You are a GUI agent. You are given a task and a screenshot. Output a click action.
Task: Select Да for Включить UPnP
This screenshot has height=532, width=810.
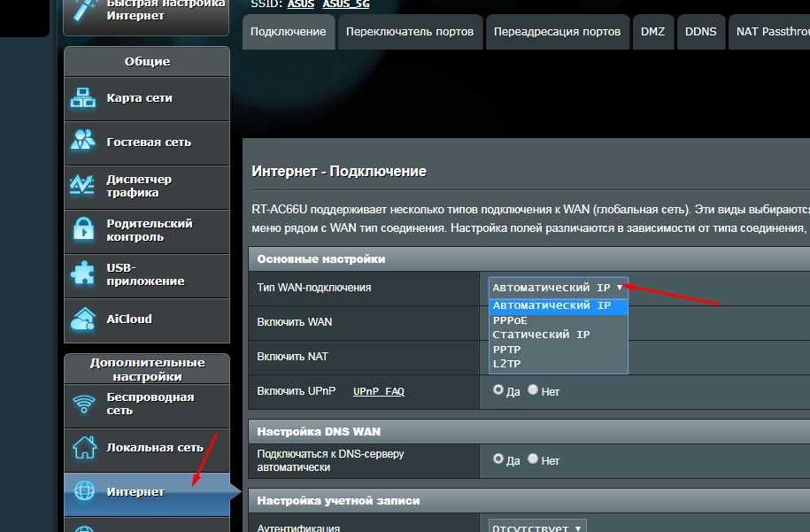tap(498, 390)
